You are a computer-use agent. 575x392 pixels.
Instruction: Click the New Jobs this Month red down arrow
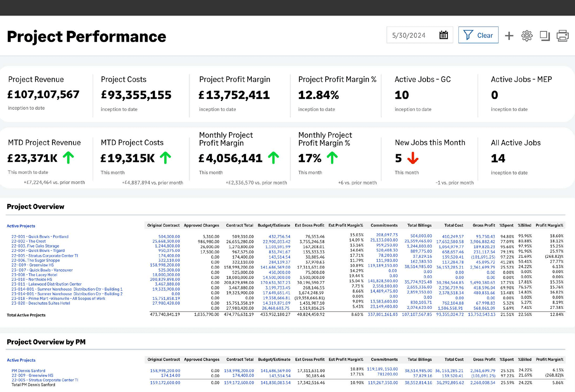[x=413, y=158]
